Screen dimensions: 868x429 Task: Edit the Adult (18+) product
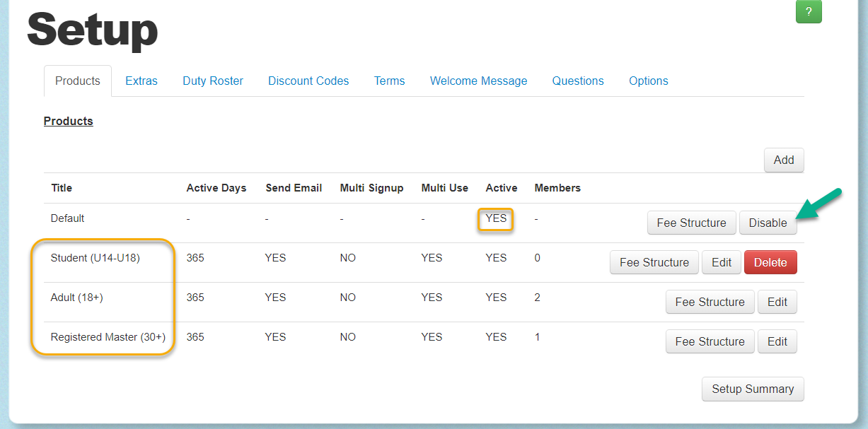click(x=777, y=302)
